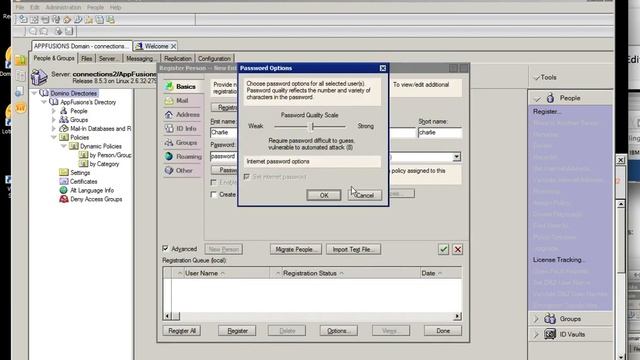Open the ID Info section icon
This screenshot has height=360, width=640.
169,129
